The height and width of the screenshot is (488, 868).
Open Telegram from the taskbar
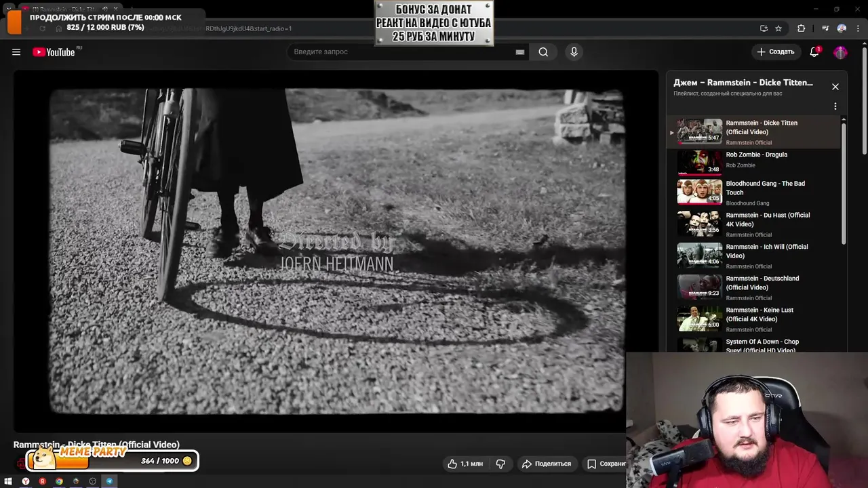109,481
